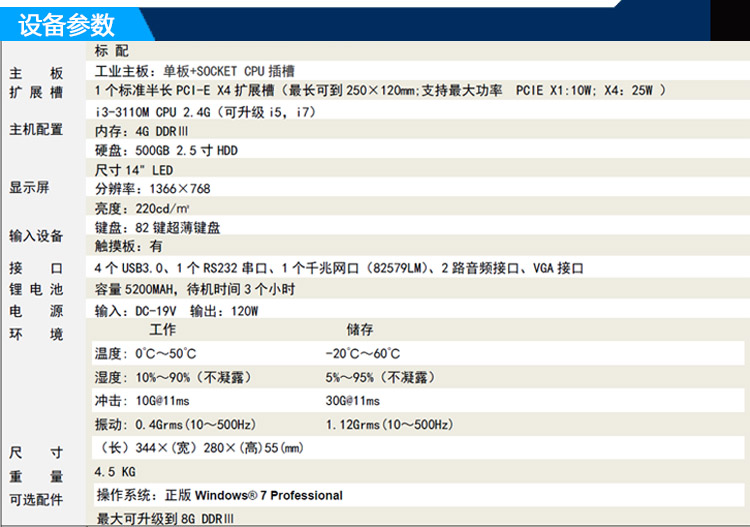Click the 设备参数 header title
The width and height of the screenshot is (750, 527).
click(x=67, y=24)
